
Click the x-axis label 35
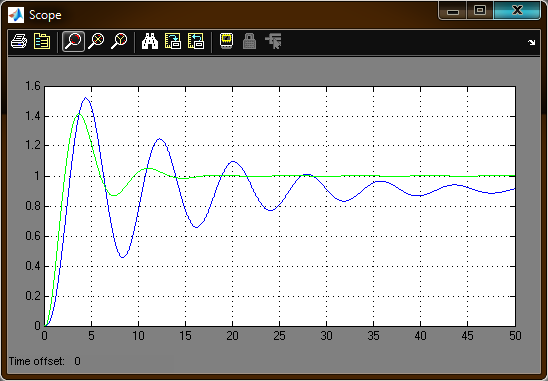(x=374, y=336)
